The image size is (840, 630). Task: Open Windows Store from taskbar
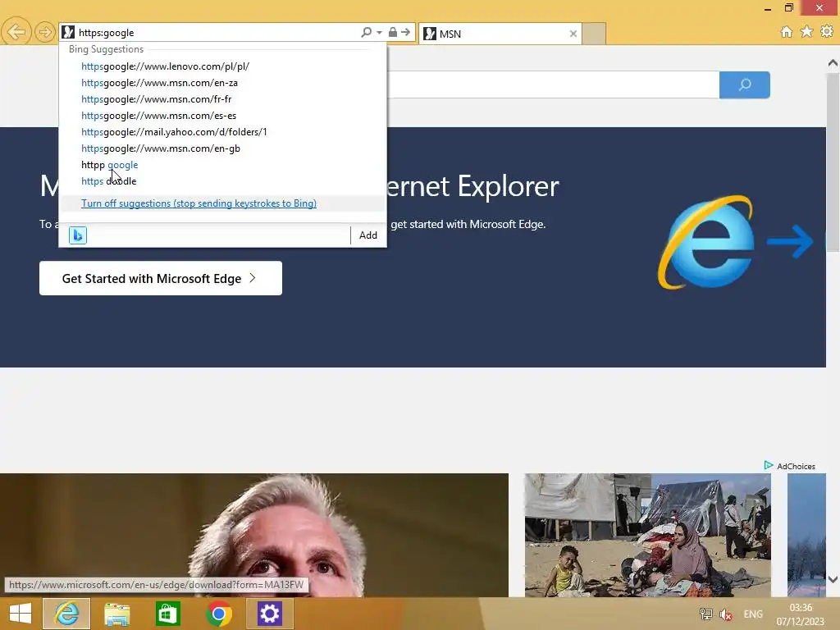click(x=167, y=614)
